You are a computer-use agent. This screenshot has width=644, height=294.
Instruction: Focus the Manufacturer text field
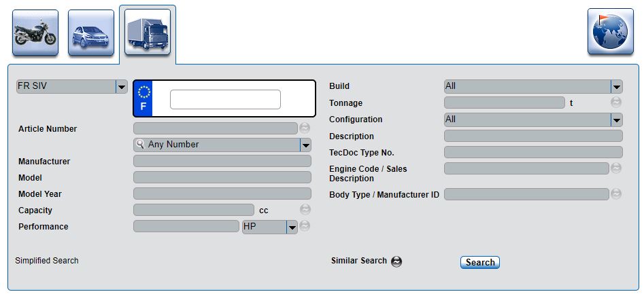point(222,161)
